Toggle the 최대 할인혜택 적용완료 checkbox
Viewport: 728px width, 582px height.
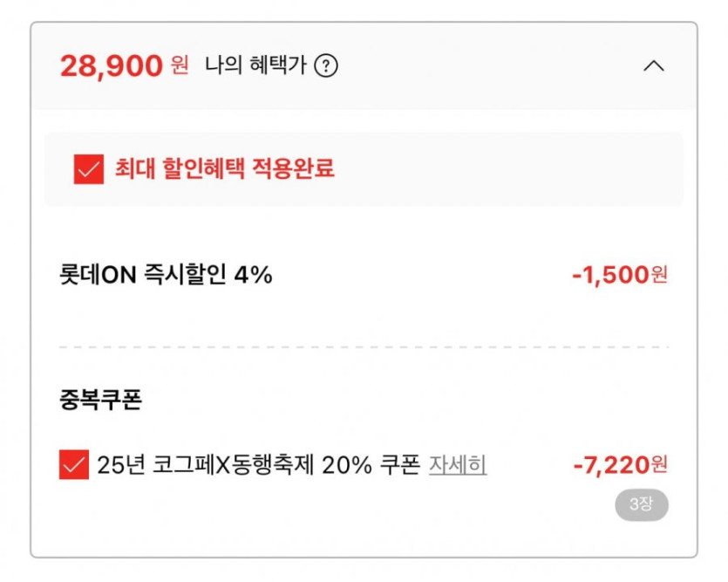point(89,169)
